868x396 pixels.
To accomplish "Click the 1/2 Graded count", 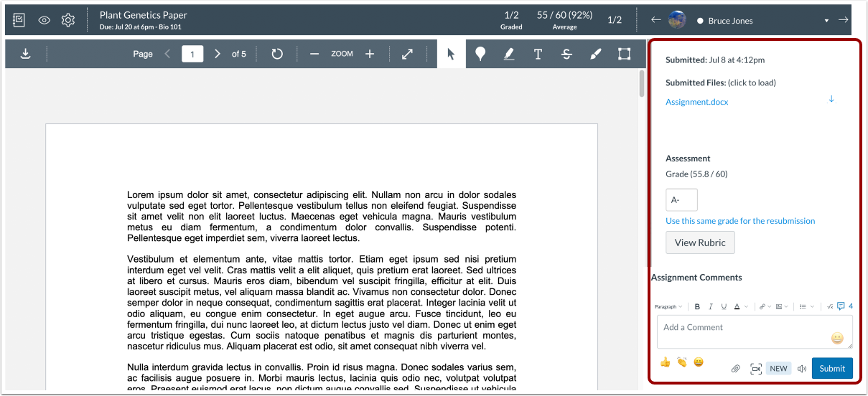I will tap(511, 20).
